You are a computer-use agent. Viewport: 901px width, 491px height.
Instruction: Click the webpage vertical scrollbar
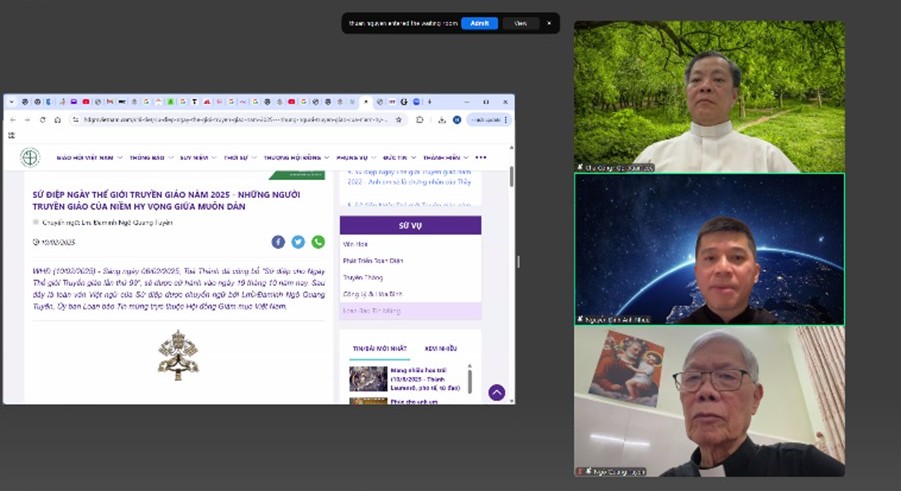pos(511,177)
